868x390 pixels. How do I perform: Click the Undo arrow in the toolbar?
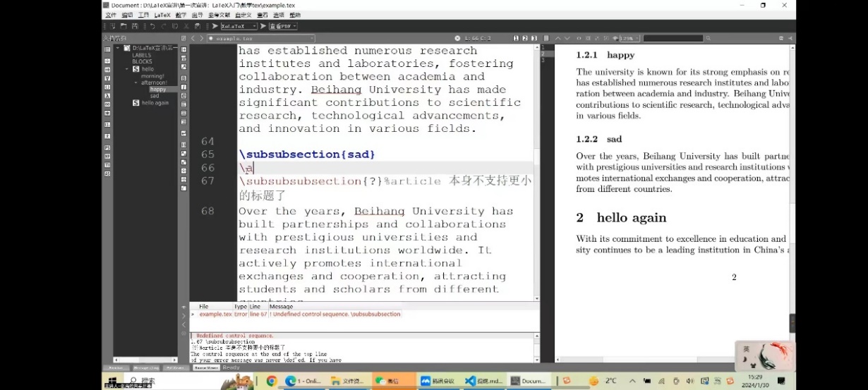(152, 26)
